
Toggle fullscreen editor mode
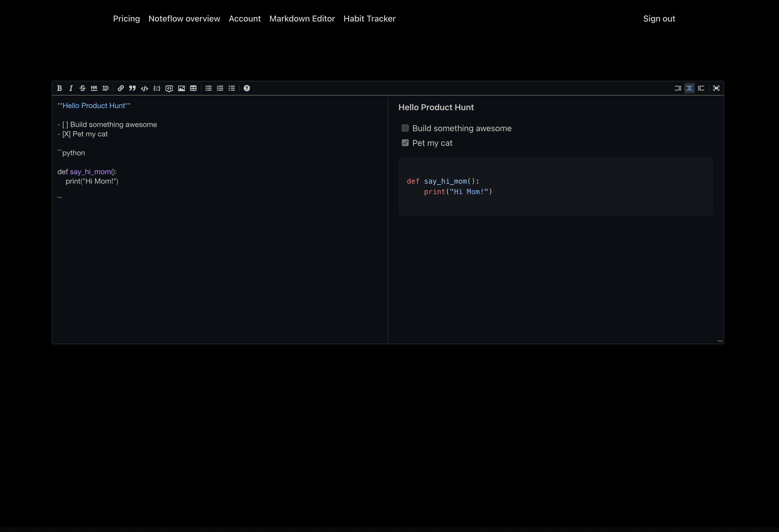coord(716,88)
